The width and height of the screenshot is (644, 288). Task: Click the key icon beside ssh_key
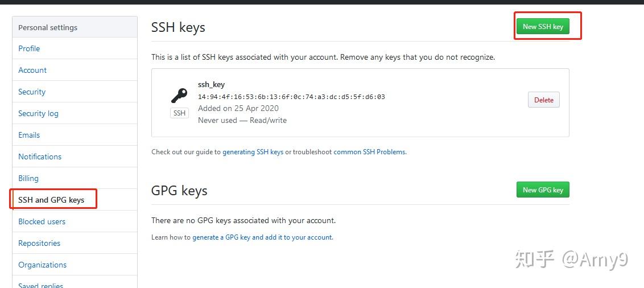click(x=179, y=96)
